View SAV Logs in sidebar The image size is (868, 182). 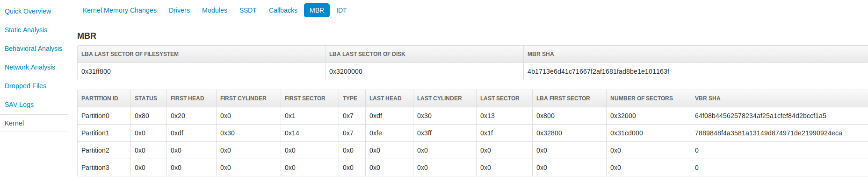[19, 105]
